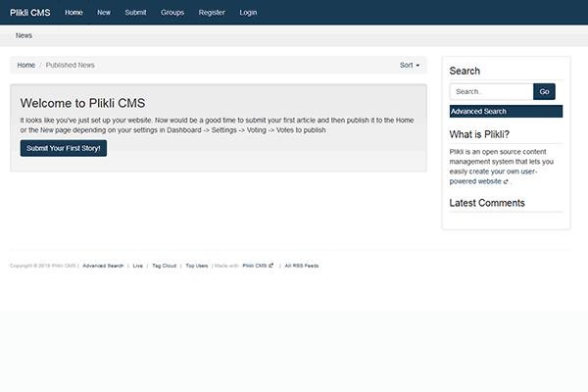
Task: Open the Submit navigation item
Action: point(136,13)
